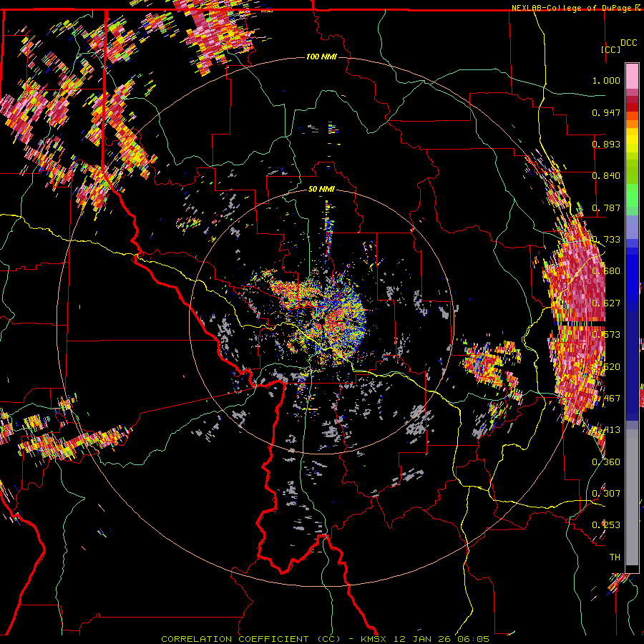Click the KMSX station identifier
Image resolution: width=644 pixels, height=644 pixels.
coord(375,639)
